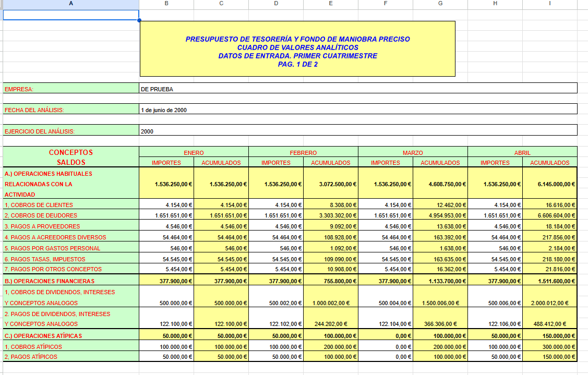Image resolution: width=588 pixels, height=375 pixels.
Task: Select the '3. PAGOS A PROVEEDORES' label cell
Action: (x=71, y=226)
